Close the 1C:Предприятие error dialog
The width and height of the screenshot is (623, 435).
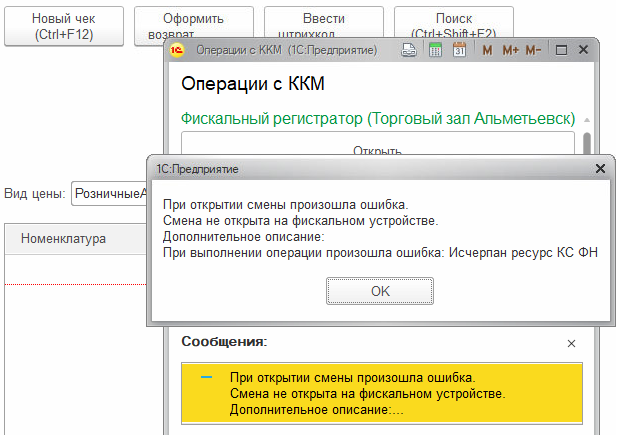(599, 170)
